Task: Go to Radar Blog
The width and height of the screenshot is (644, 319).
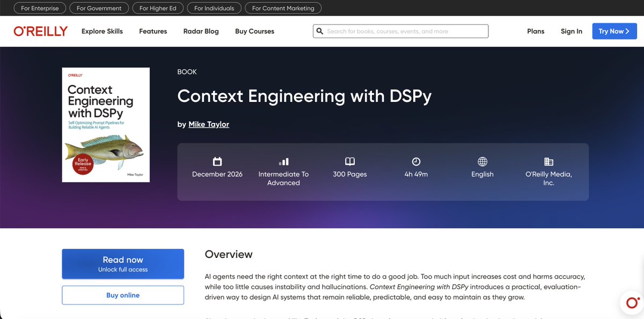Action: click(x=201, y=31)
